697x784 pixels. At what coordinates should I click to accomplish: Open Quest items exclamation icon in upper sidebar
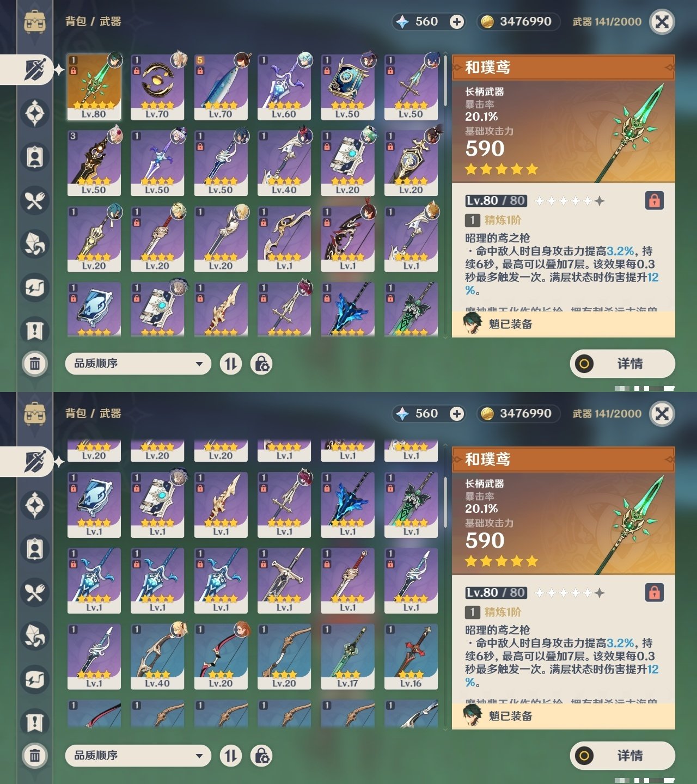point(35,330)
